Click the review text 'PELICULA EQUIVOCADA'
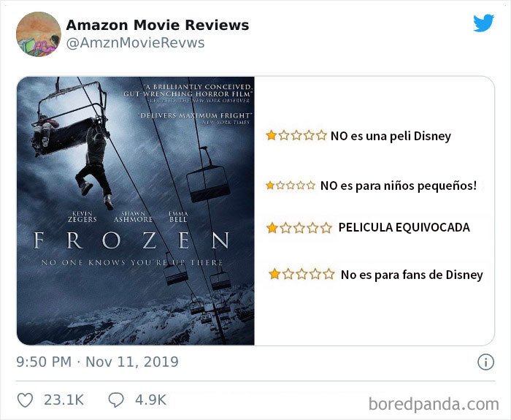Screen dimensions: 511x420 404,227
